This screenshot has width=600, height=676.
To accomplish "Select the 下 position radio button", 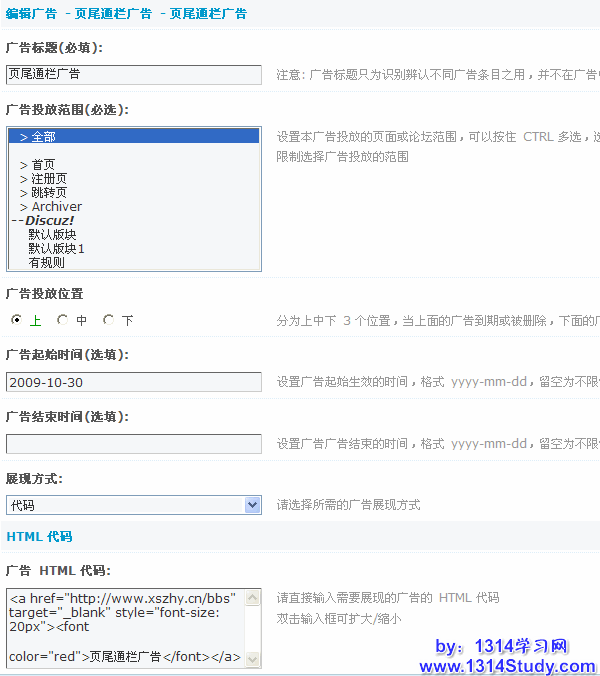I will pos(108,320).
